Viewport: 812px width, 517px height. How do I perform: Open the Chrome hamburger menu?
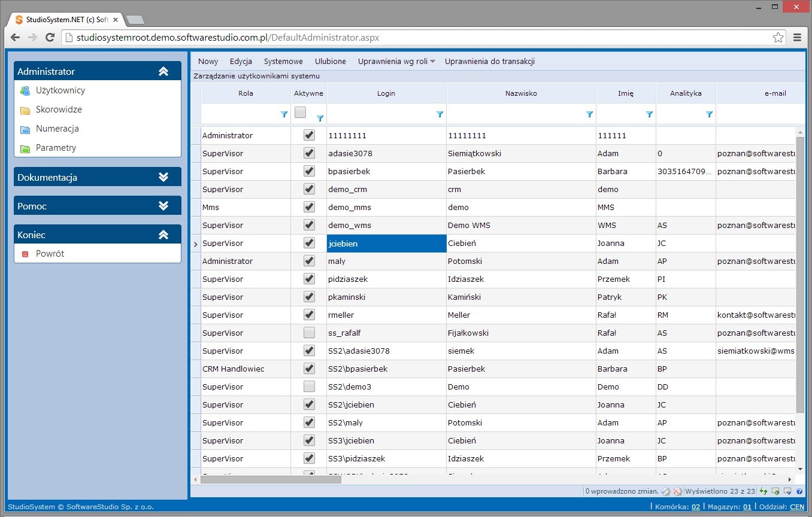(x=797, y=37)
